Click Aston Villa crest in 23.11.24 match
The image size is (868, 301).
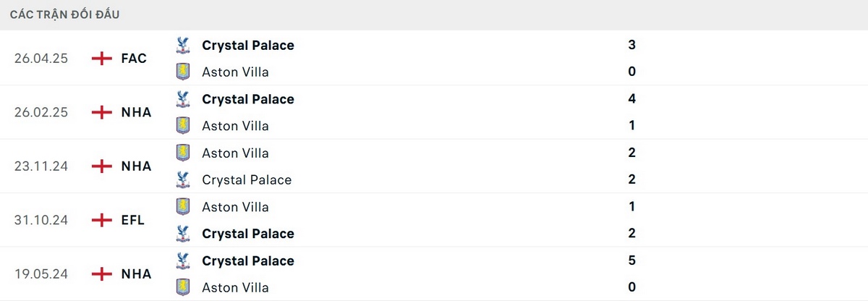click(x=183, y=153)
